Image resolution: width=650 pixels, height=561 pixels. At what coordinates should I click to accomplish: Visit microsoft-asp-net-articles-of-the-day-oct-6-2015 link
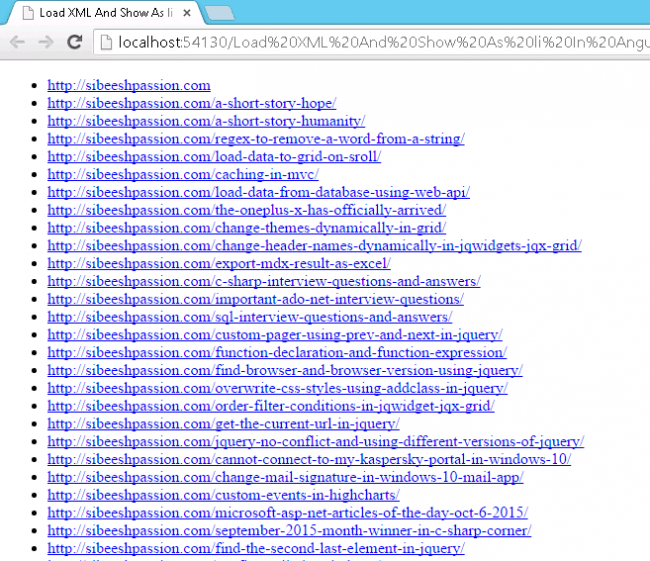coord(287,513)
